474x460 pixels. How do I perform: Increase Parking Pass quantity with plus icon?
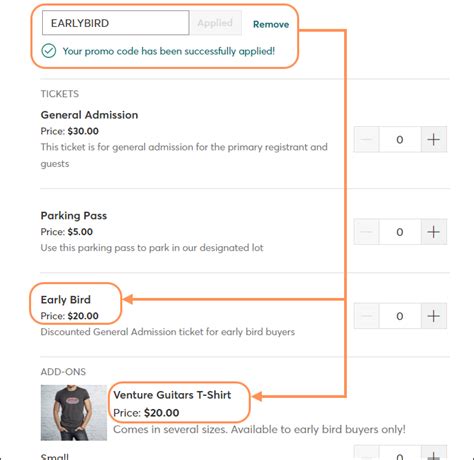[x=434, y=232]
